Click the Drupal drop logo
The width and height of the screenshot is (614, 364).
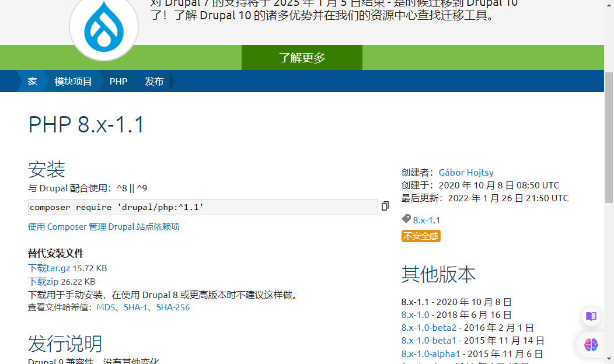click(x=104, y=27)
